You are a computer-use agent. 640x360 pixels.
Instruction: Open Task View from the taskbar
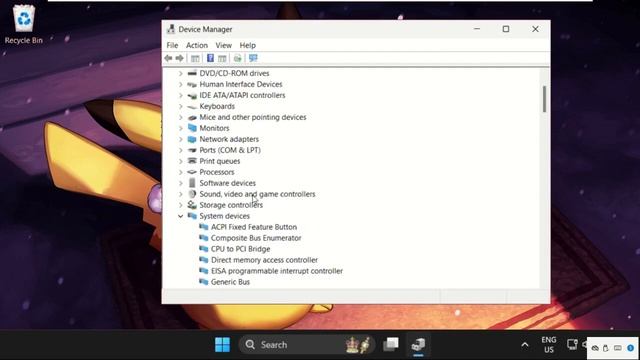coord(391,345)
